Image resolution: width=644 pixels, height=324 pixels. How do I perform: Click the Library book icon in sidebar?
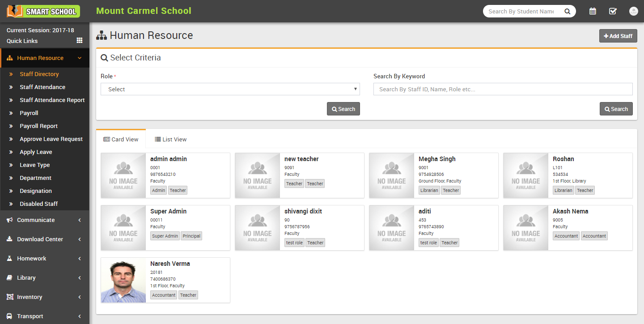pos(9,278)
